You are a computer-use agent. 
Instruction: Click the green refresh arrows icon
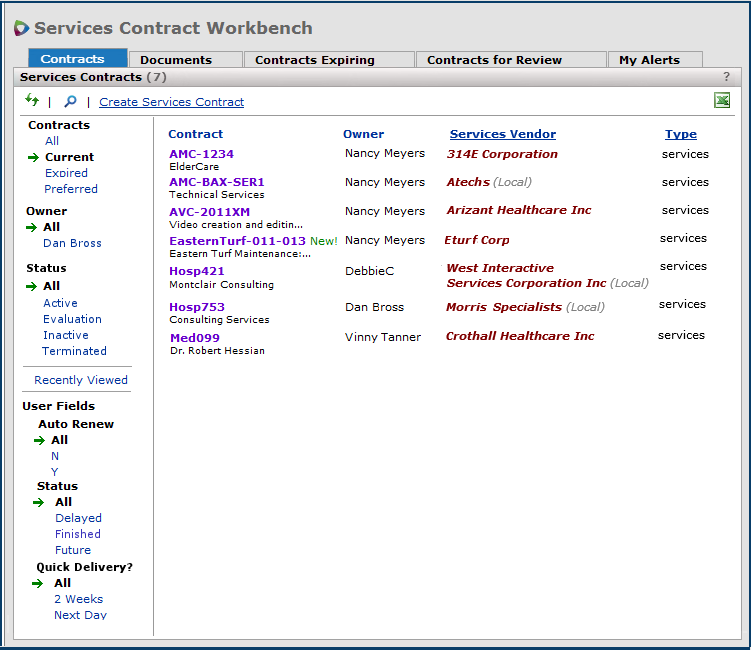(x=32, y=100)
